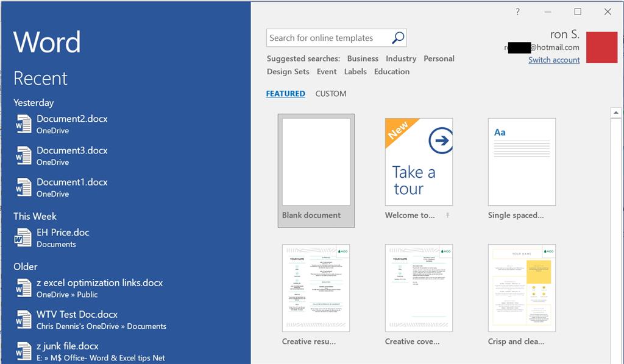Screen dimensions: 624x364
Task: Maximize the Word start window
Action: pyautogui.click(x=578, y=12)
